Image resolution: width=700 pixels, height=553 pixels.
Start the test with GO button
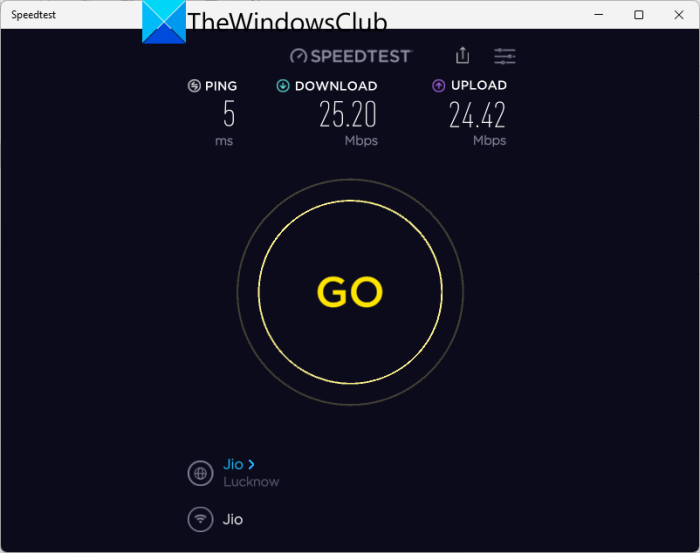[x=350, y=292]
